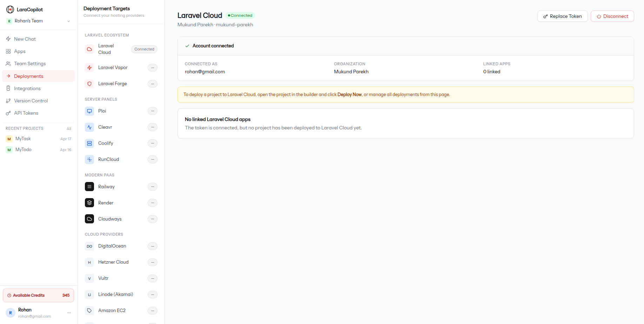Open the MyTask recent project
The height and width of the screenshot is (324, 644).
point(23,139)
